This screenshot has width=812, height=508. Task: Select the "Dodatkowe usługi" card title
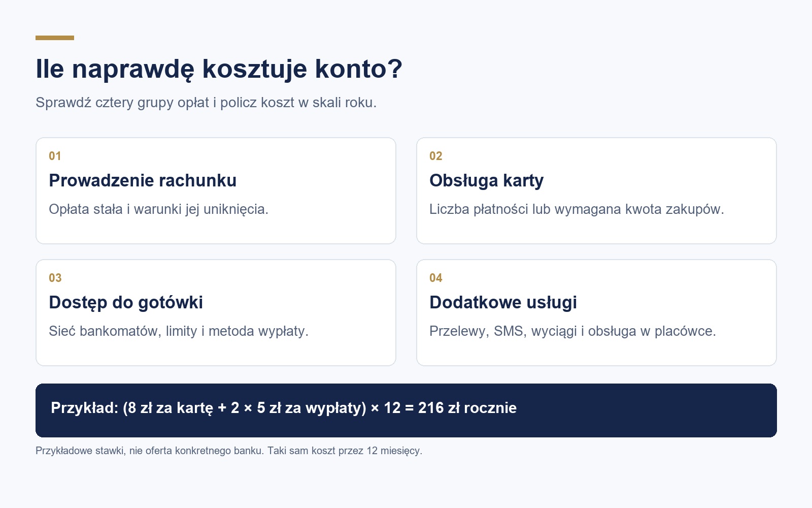pyautogui.click(x=503, y=302)
